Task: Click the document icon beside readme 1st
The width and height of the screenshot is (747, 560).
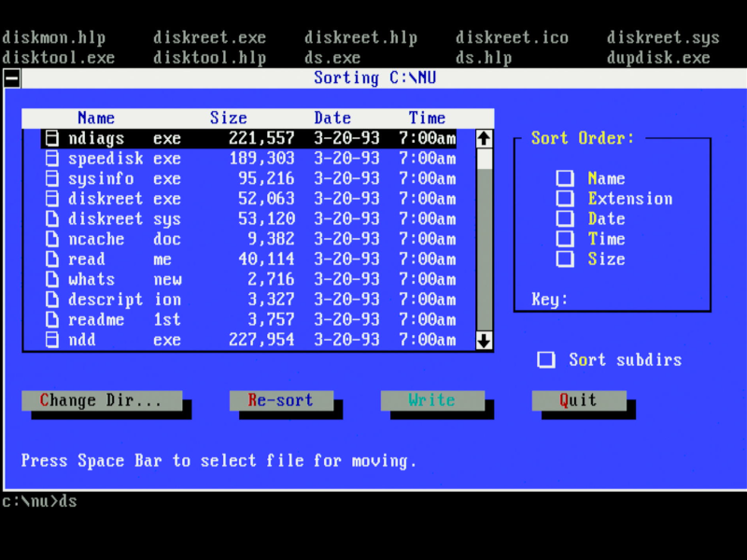Action: 52,319
